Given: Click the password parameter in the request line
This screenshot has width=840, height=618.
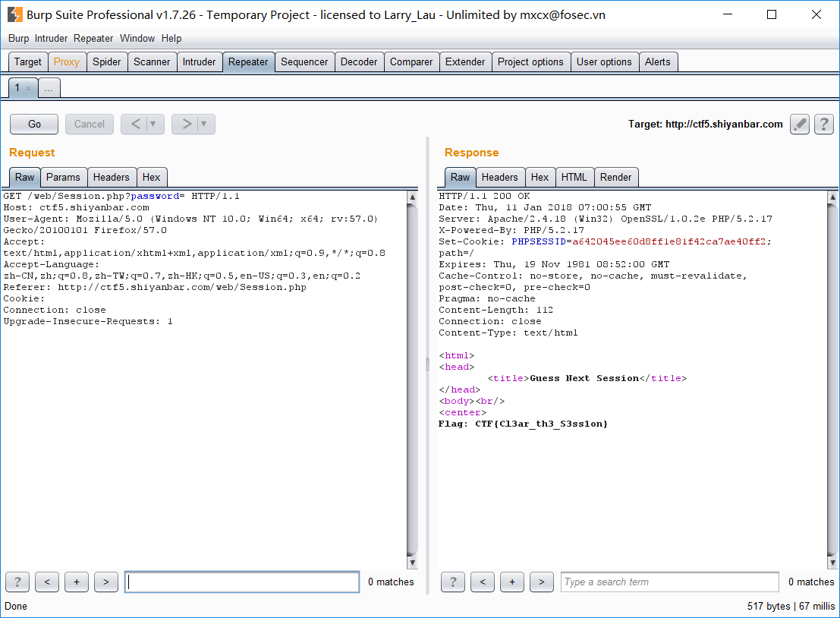Looking at the screenshot, I should click(156, 196).
